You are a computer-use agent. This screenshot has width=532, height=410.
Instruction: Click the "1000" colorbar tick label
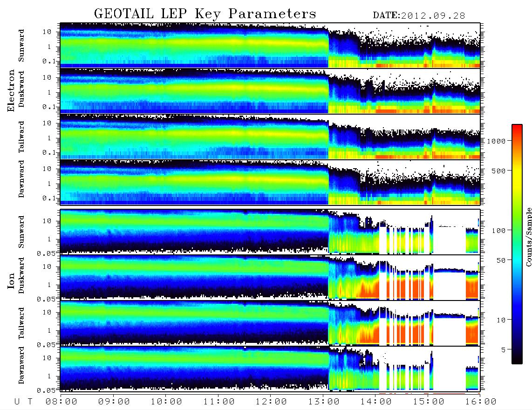[496, 141]
